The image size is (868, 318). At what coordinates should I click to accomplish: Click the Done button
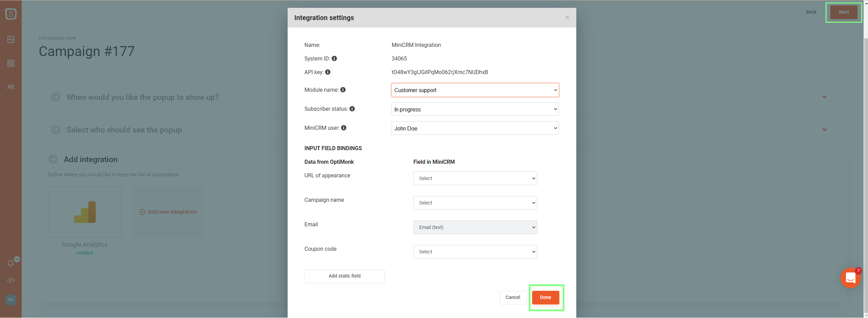545,297
